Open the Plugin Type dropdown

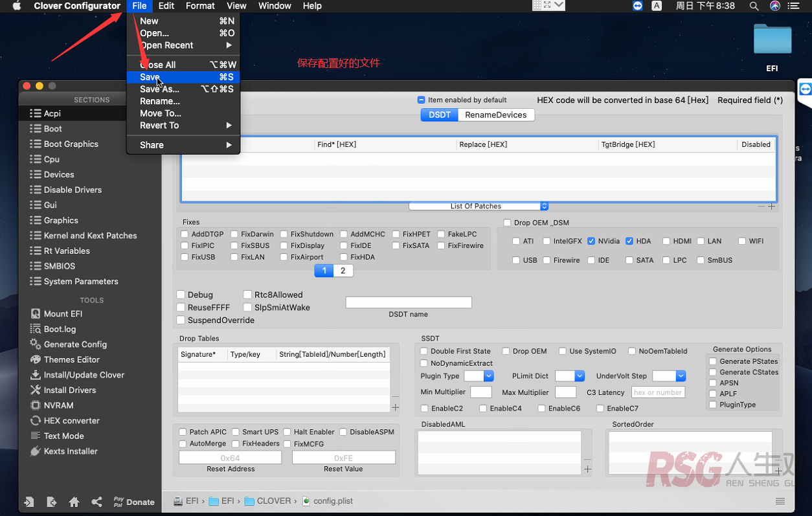click(479, 376)
